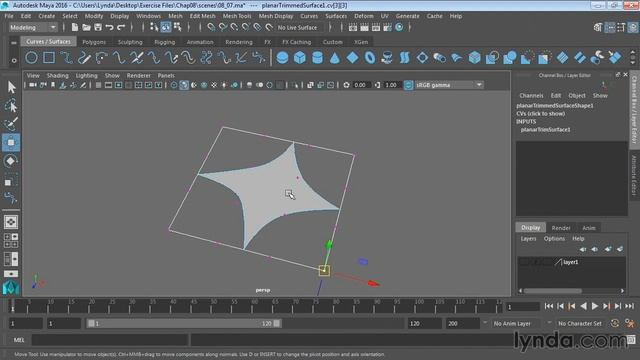This screenshot has height=360, width=640.
Task: Choose the Lasso Select tool
Action: point(11,105)
